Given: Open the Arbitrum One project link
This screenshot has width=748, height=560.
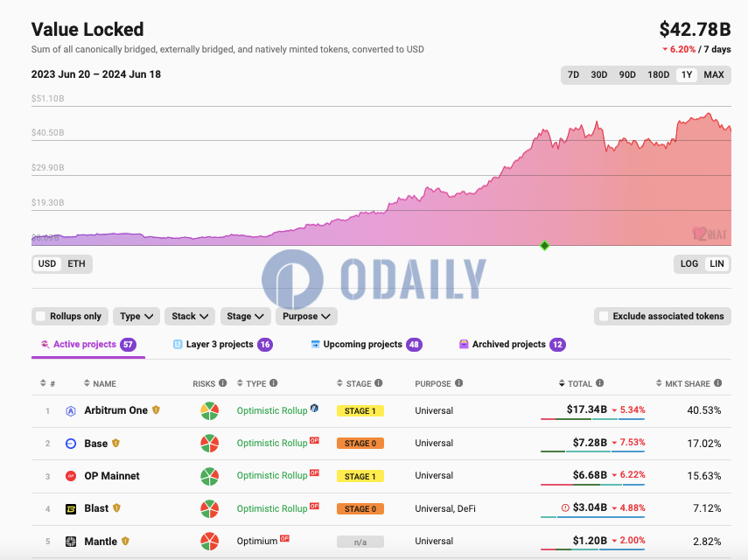Looking at the screenshot, I should click(x=116, y=410).
